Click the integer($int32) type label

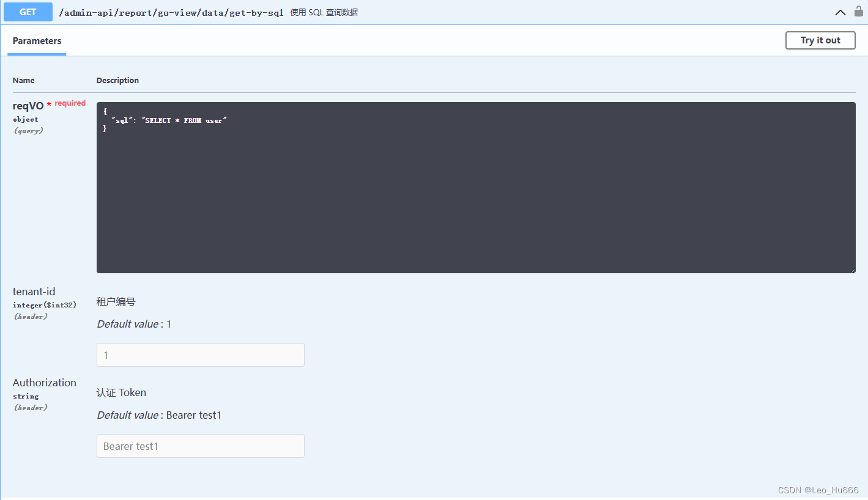click(45, 304)
